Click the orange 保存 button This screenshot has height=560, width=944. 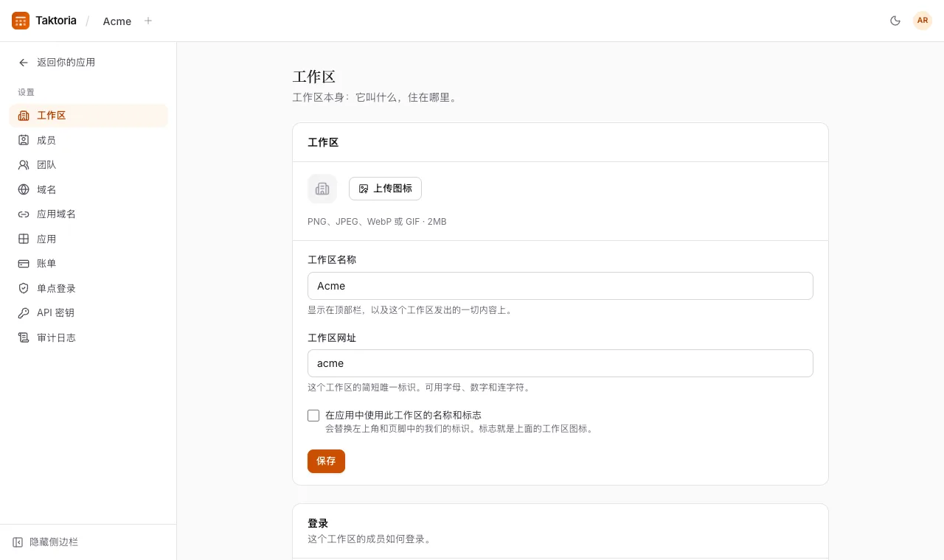coord(326,461)
